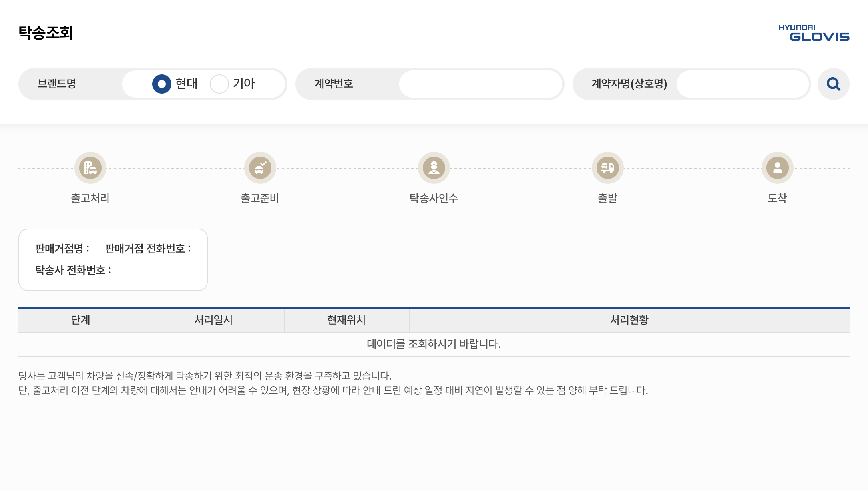868x490 pixels.
Task: Click the 현재위치 column header
Action: click(x=346, y=320)
